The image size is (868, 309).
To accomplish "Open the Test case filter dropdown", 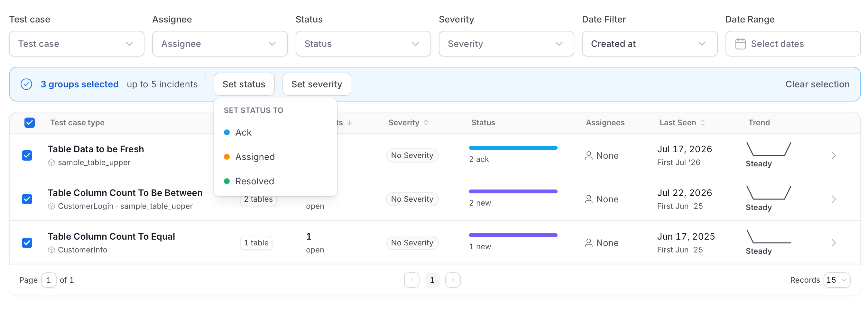I will (77, 44).
